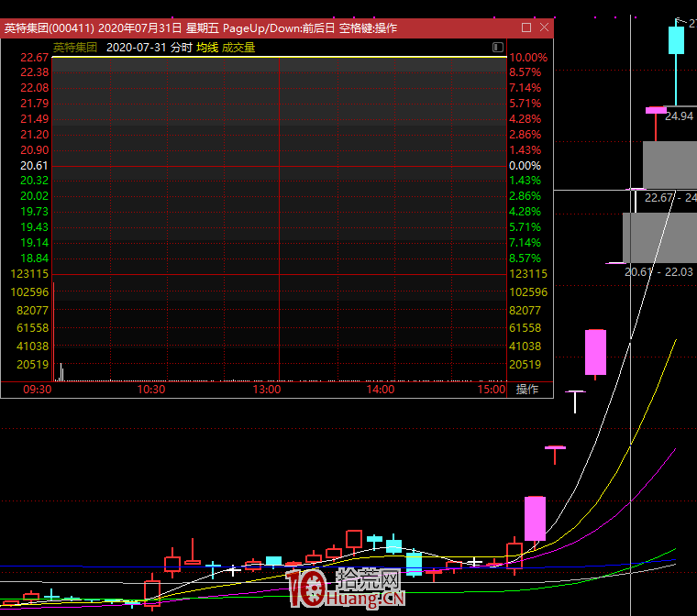697x616 pixels.
Task: Open the 操作 menu at bottom right
Action: tap(527, 390)
